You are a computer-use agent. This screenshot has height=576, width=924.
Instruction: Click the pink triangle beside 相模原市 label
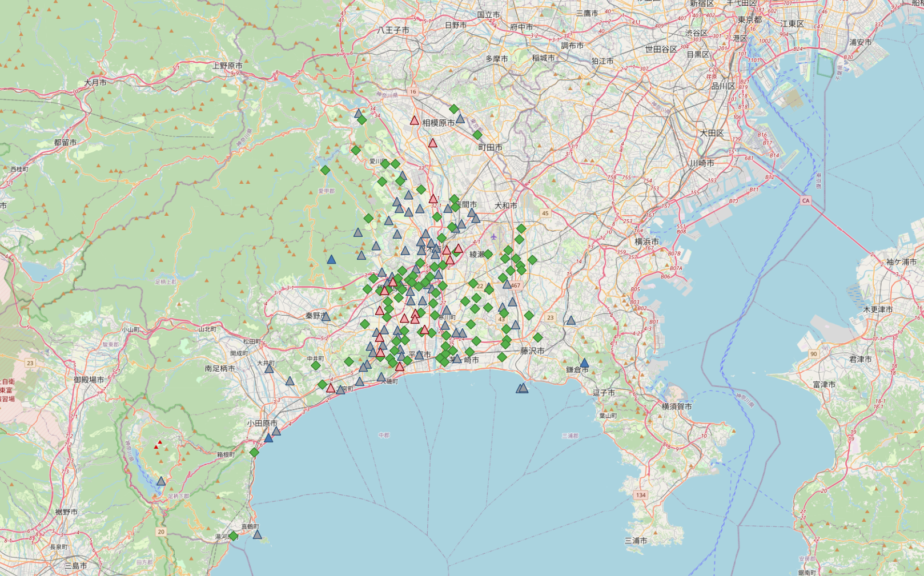click(415, 120)
